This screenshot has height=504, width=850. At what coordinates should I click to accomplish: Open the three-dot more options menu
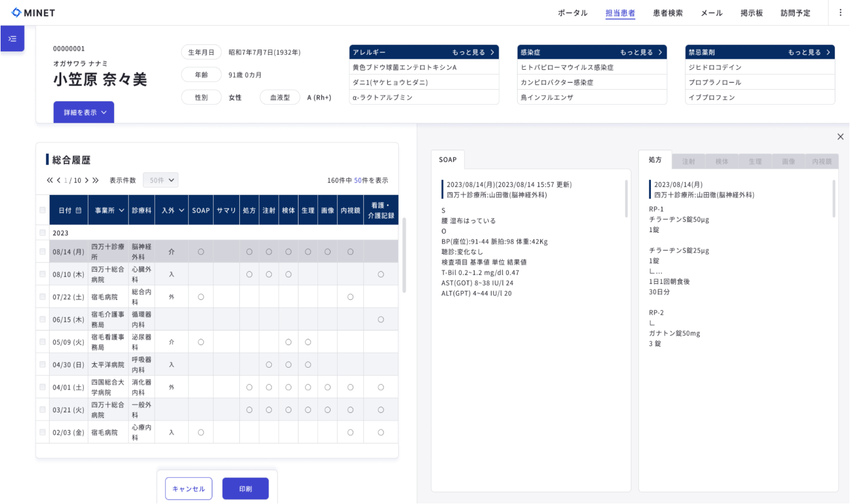point(840,13)
